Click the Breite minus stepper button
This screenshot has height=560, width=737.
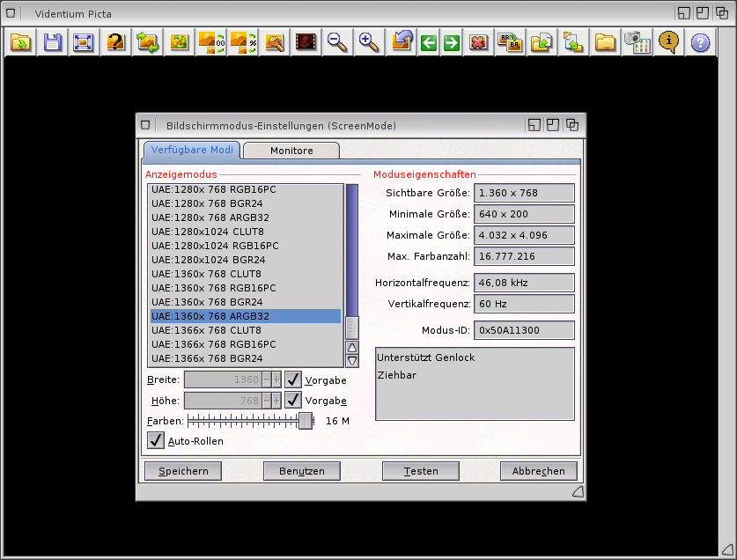point(267,379)
